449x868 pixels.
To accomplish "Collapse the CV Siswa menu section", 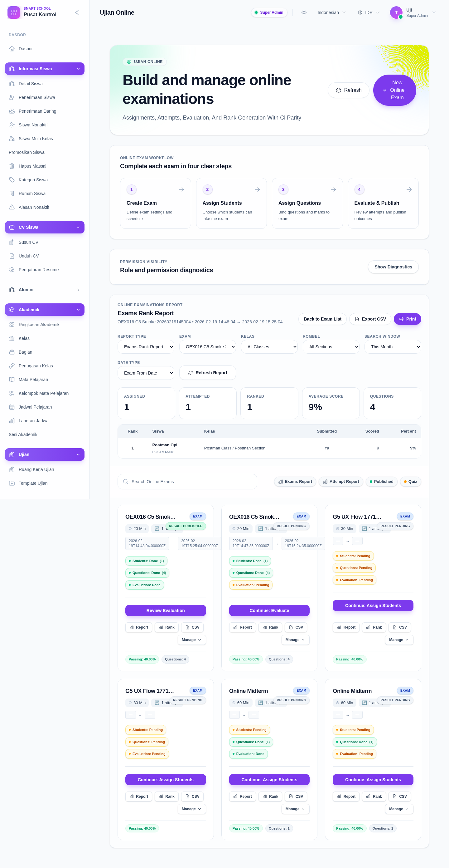I will [x=45, y=228].
